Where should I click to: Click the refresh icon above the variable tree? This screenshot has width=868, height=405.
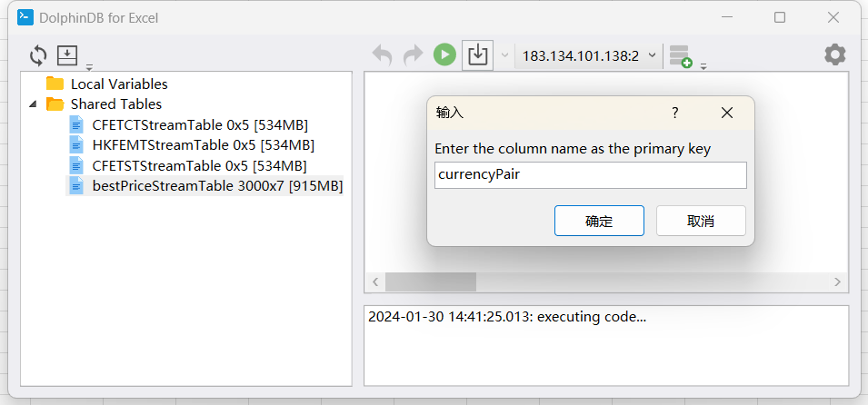[38, 55]
